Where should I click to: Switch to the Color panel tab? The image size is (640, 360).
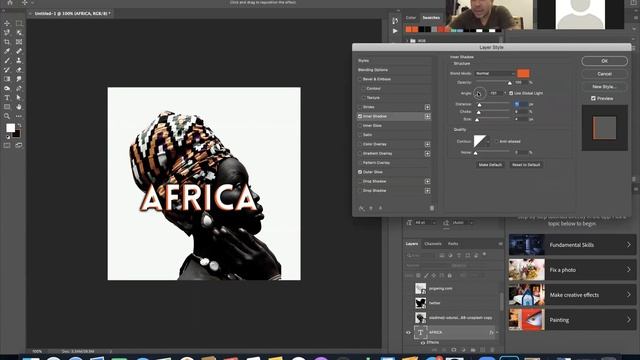click(x=411, y=18)
